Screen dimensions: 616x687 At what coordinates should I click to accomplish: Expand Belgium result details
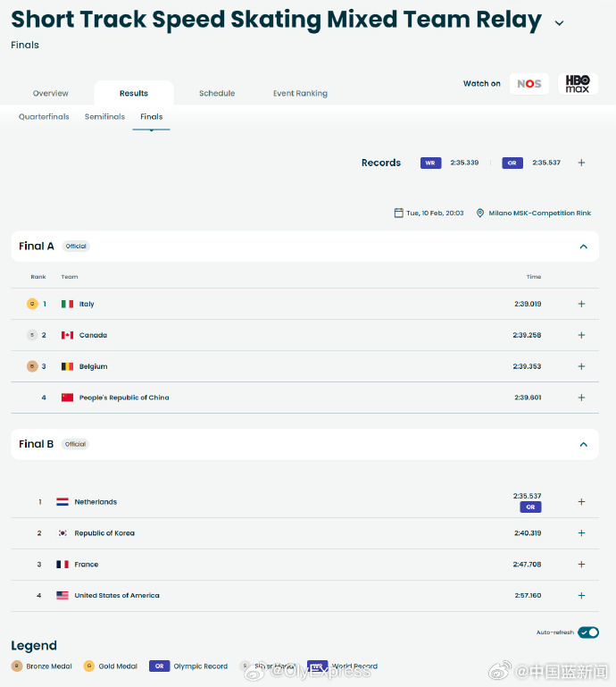click(x=581, y=366)
